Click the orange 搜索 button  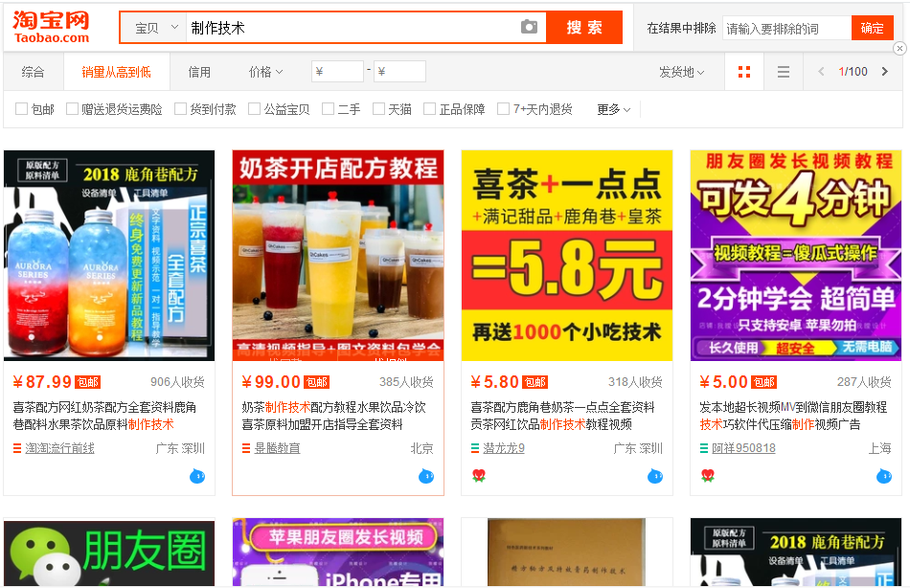coord(584,27)
